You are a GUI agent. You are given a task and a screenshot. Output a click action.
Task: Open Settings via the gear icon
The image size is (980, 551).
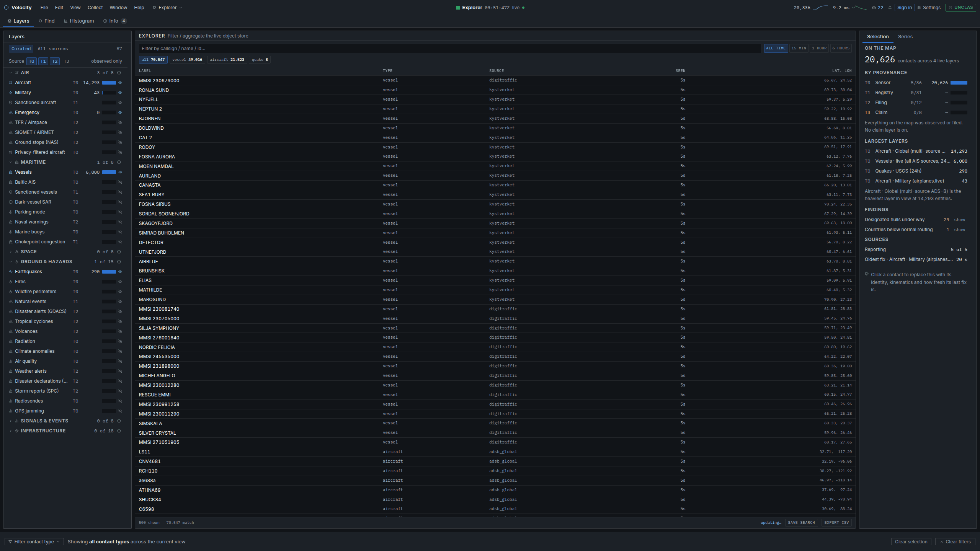tap(919, 8)
